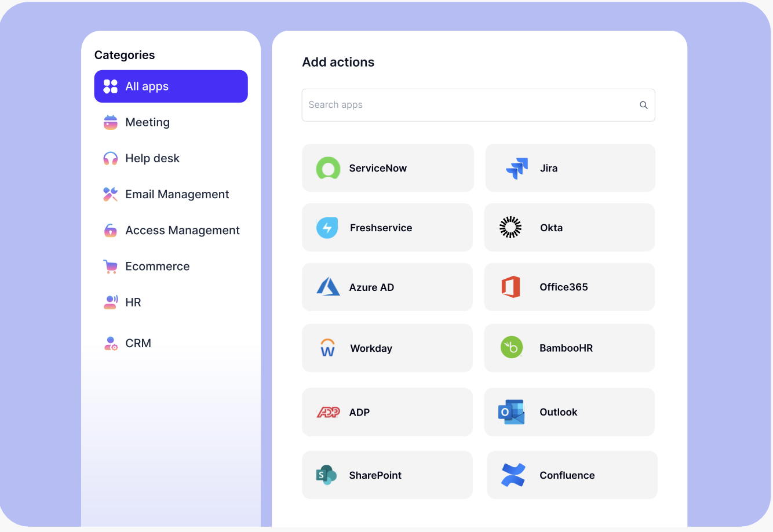Click the CRM user gear icon
The width and height of the screenshot is (773, 532).
coord(110,343)
